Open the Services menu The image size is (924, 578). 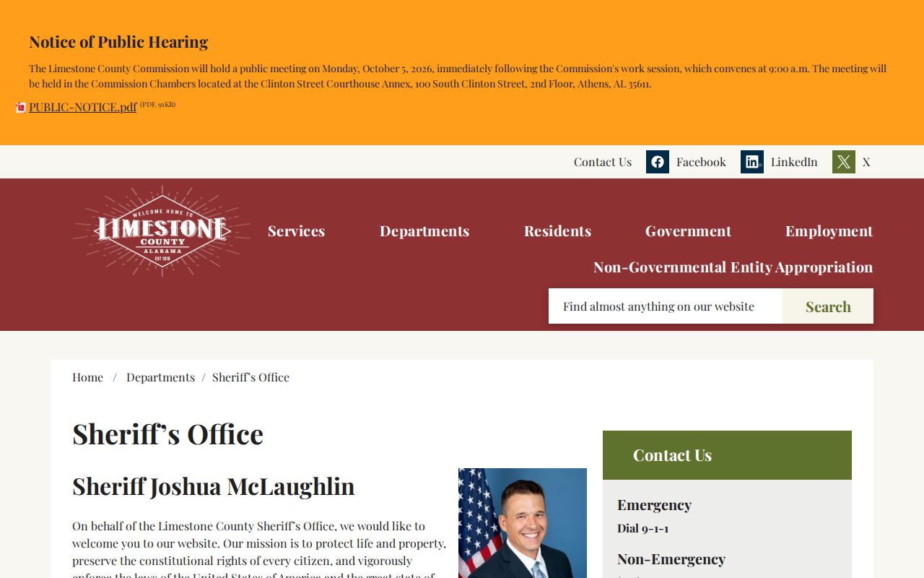pyautogui.click(x=297, y=231)
